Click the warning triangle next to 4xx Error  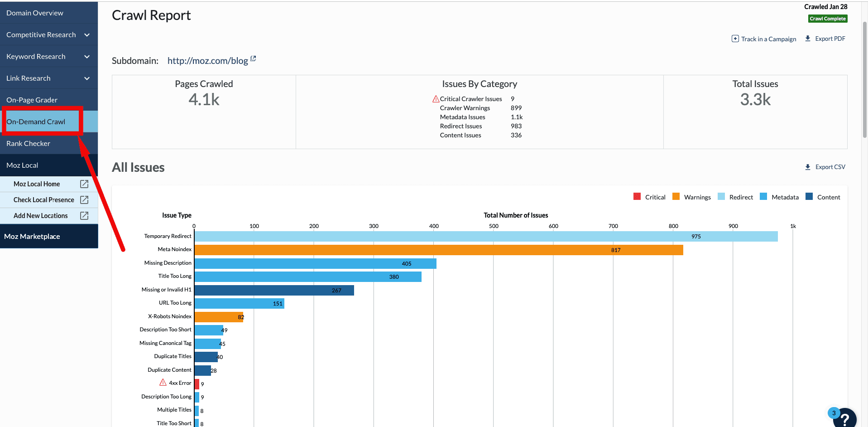[163, 383]
